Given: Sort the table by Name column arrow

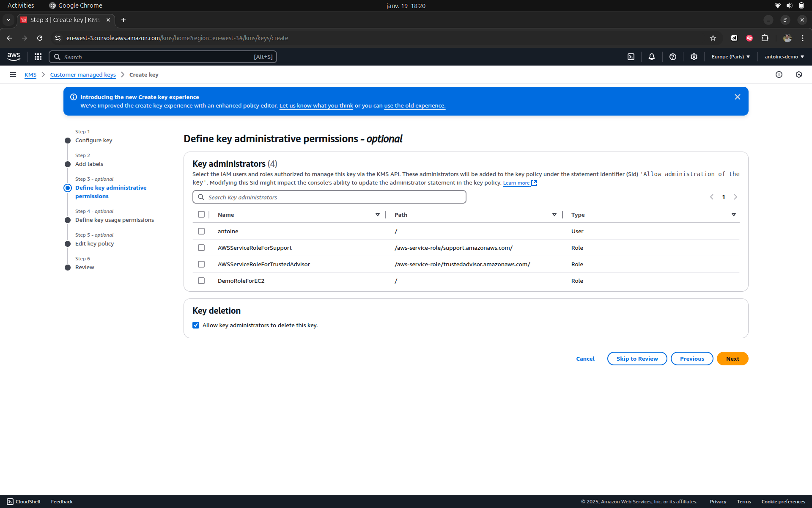Looking at the screenshot, I should [x=378, y=215].
